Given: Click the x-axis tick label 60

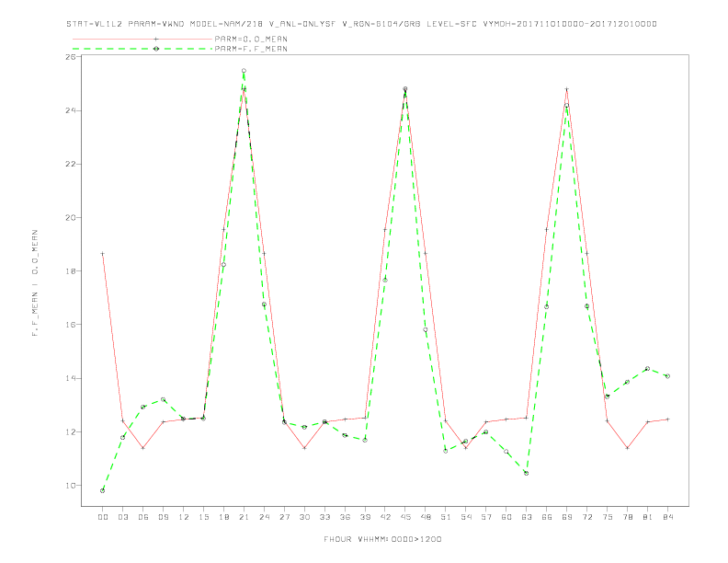Looking at the screenshot, I should (x=506, y=517).
